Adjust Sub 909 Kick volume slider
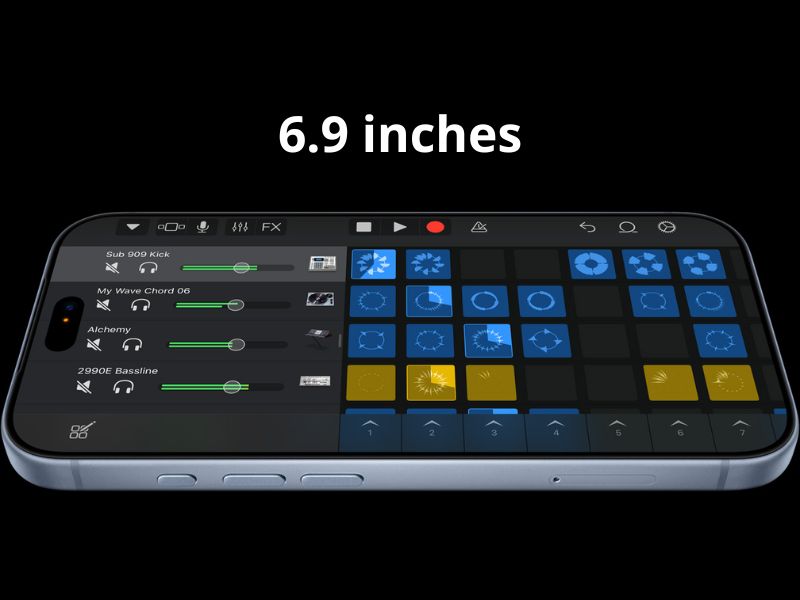The width and height of the screenshot is (800, 600). click(x=238, y=267)
